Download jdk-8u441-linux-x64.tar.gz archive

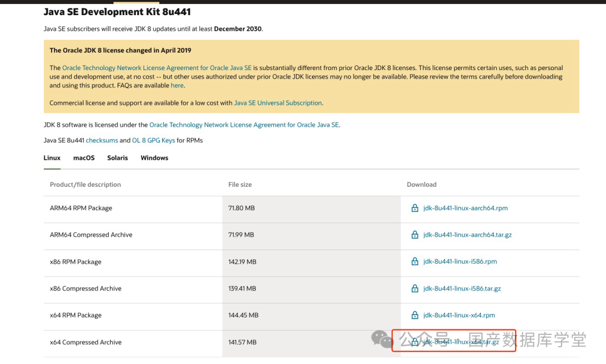click(x=461, y=342)
